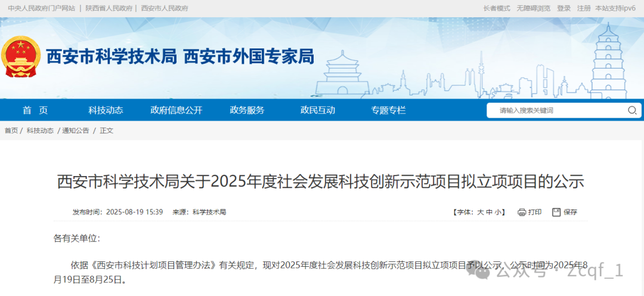This screenshot has width=644, height=296.
Task: Go to 首页 in breadcrumb
Action: click(x=11, y=131)
